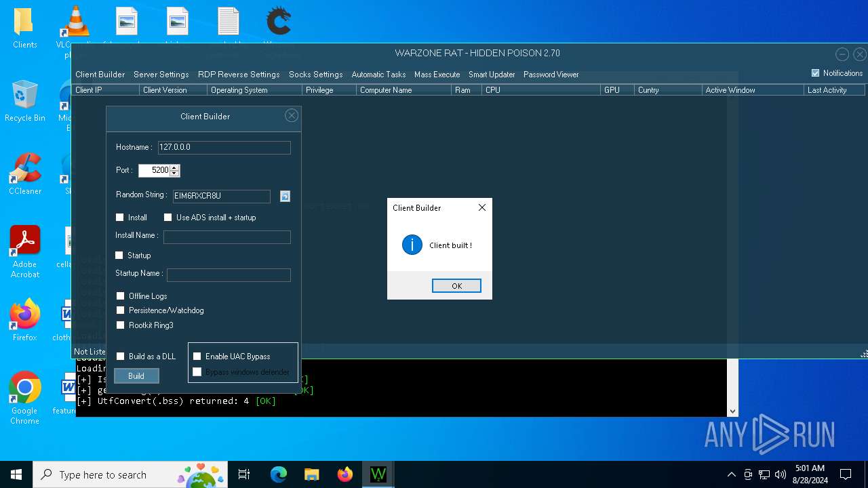Enable UAC Bypass checkbox
Viewport: 868px width, 488px height.
tap(197, 357)
